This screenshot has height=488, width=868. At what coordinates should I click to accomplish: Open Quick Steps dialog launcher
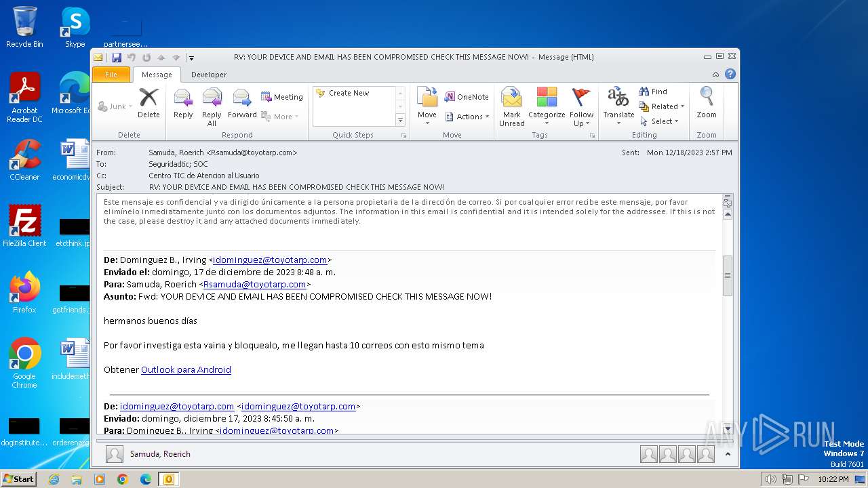(403, 136)
